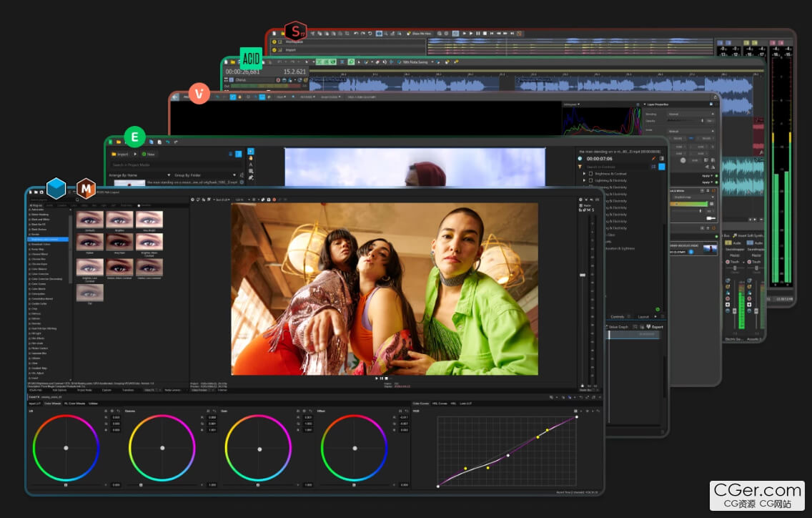
Task: Pause playback in the Sound Forge window
Action: pos(477,34)
